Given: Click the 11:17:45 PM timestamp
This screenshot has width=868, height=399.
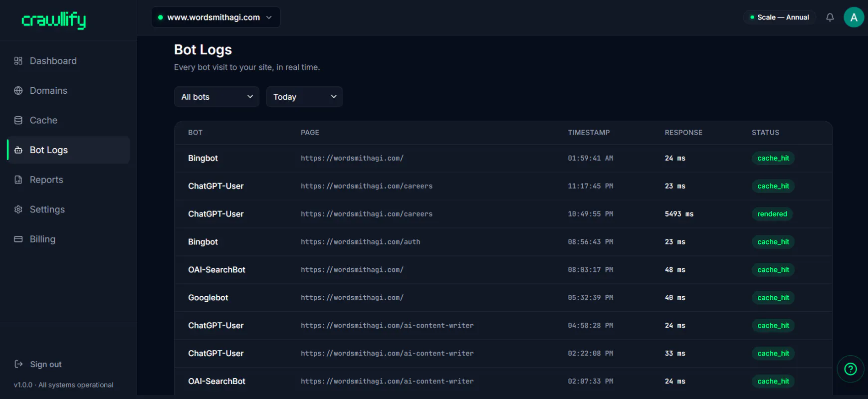Looking at the screenshot, I should (x=591, y=186).
